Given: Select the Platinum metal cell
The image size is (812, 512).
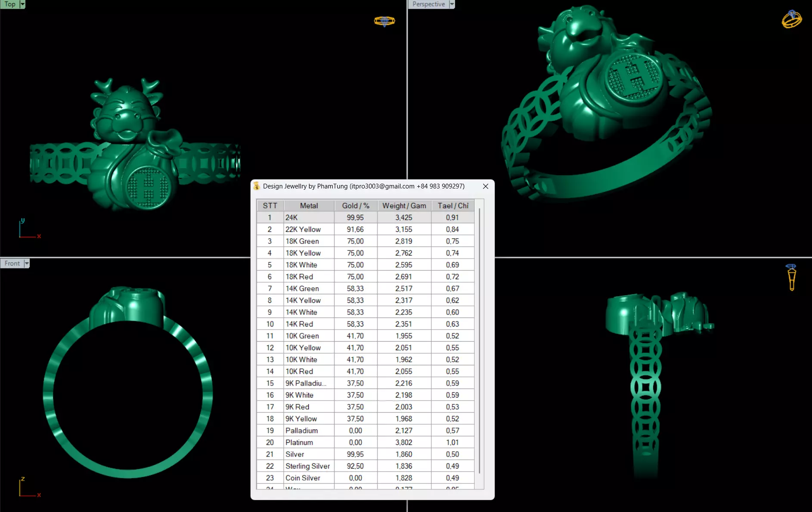Looking at the screenshot, I should 309,442.
